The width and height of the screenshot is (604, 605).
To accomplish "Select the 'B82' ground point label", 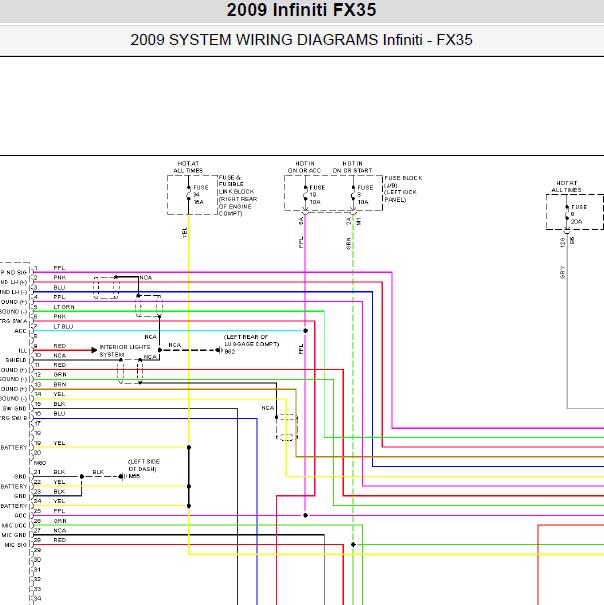I will pos(230,352).
